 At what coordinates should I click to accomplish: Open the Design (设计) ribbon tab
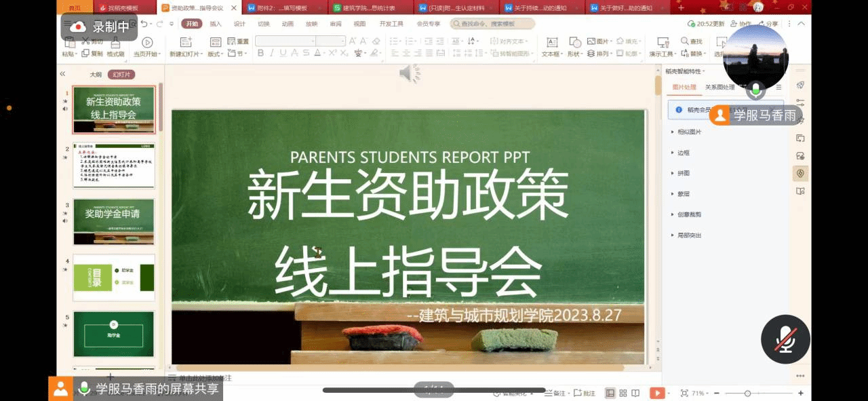[x=240, y=24]
